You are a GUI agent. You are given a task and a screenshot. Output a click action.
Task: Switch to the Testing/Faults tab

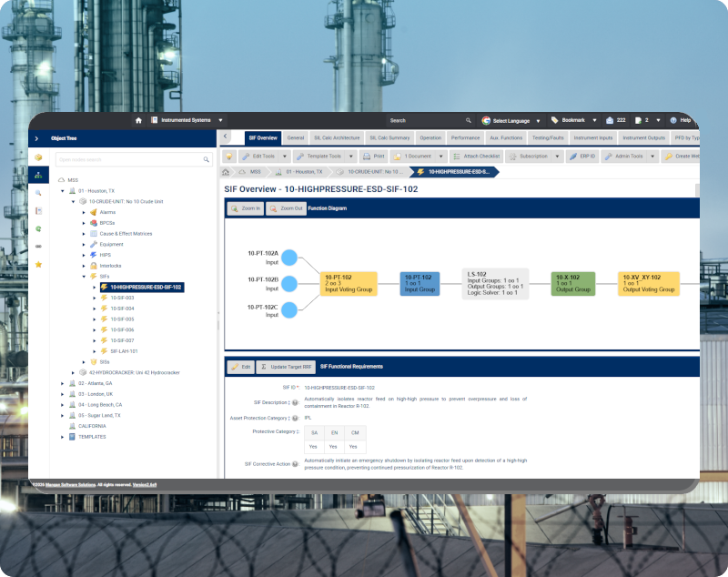(548, 138)
